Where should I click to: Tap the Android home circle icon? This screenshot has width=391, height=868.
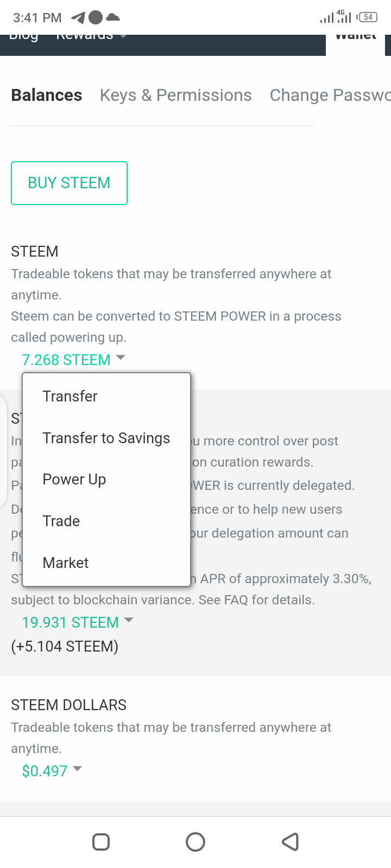195,842
